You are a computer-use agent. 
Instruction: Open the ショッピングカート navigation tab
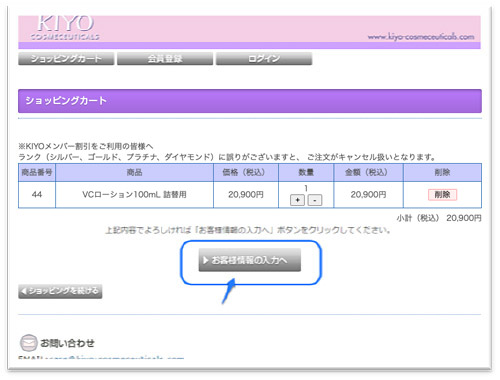[x=66, y=59]
